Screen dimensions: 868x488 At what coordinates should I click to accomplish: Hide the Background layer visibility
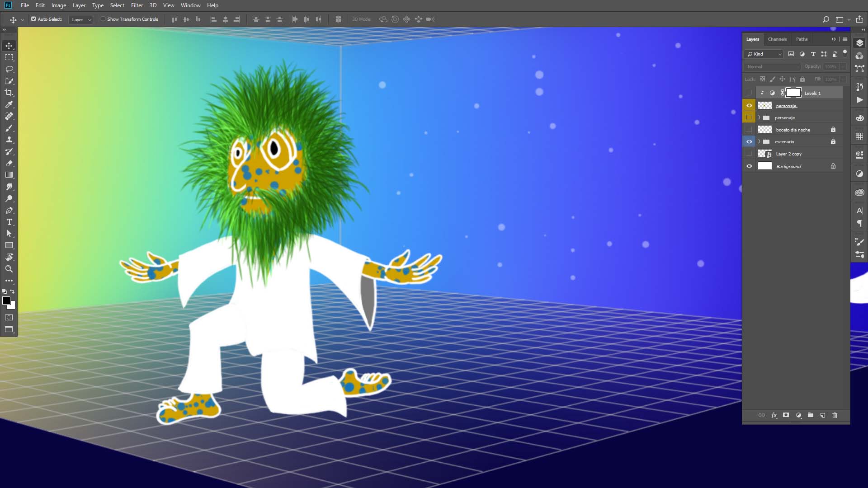[x=749, y=166]
